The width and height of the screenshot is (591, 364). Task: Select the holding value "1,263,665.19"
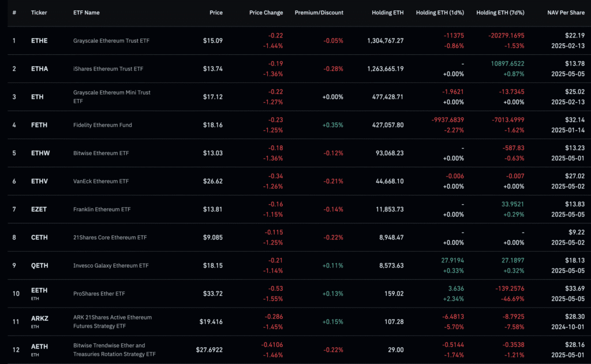point(385,69)
